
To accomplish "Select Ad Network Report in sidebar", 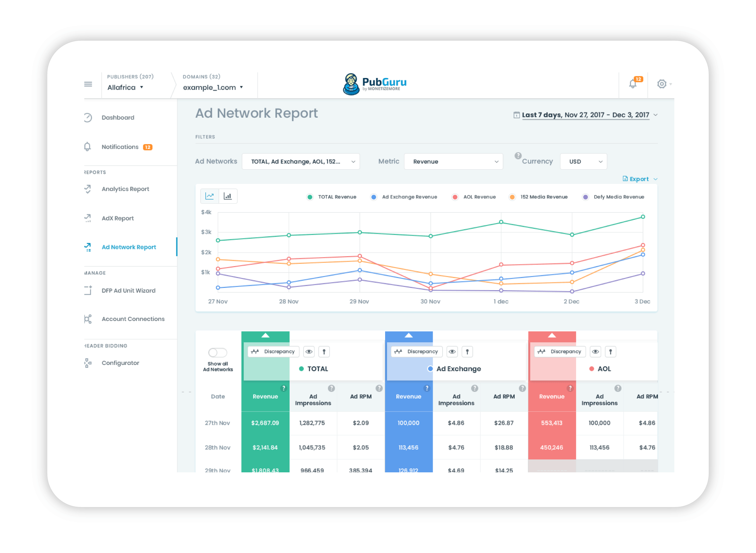I will (129, 247).
